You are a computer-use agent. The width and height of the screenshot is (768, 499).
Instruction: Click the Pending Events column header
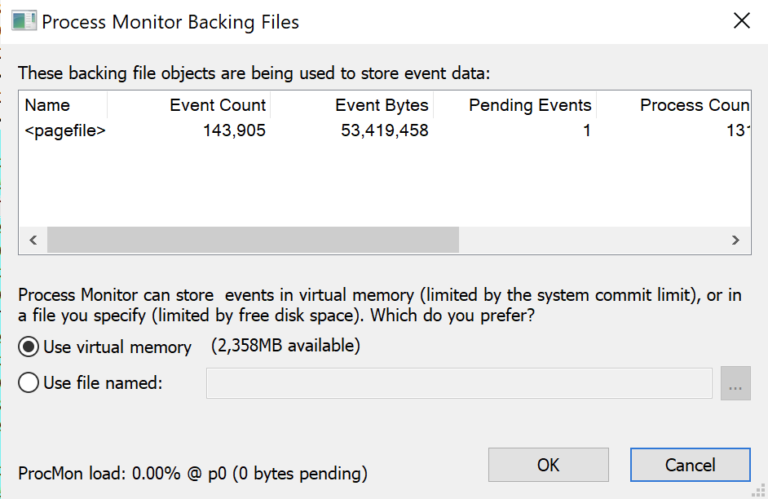pyautogui.click(x=516, y=105)
